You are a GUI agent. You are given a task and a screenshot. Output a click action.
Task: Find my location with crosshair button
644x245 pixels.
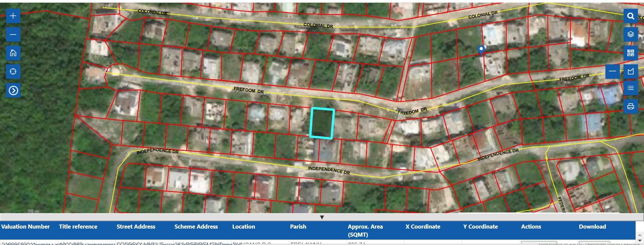13,71
